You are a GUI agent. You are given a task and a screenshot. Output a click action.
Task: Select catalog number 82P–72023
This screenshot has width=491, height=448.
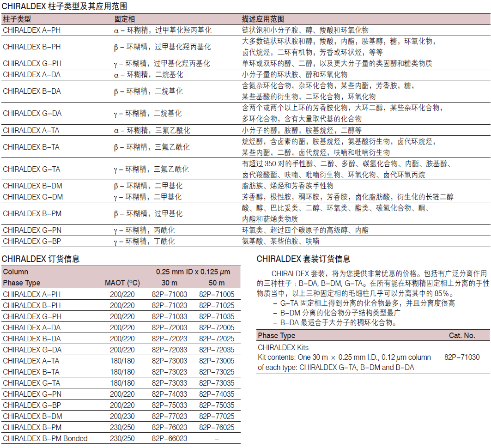pyautogui.click(x=170, y=339)
